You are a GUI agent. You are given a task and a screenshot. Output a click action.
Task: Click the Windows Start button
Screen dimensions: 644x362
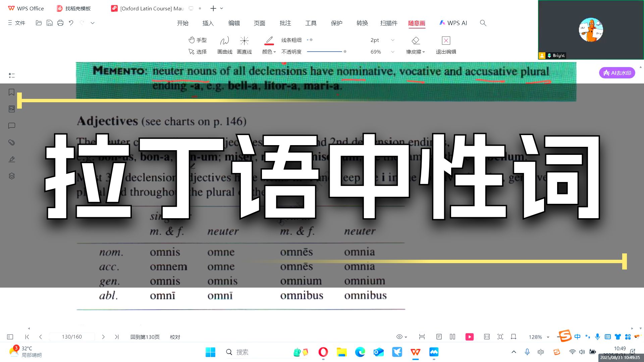210,352
